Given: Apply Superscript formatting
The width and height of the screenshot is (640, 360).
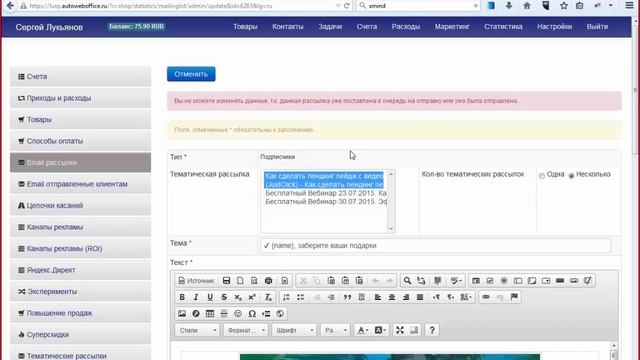Looking at the screenshot, I should pos(252,297).
